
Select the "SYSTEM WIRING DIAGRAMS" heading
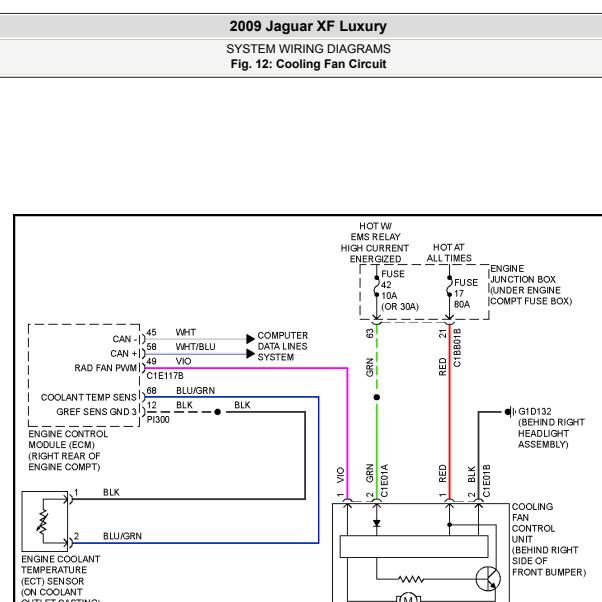pos(308,49)
